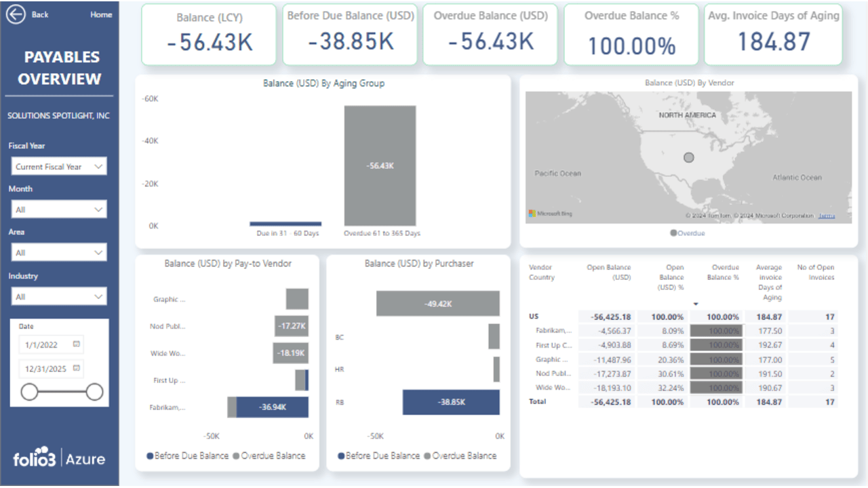Click the start date field 1/1/2022
The width and height of the screenshot is (868, 488).
[x=51, y=344]
